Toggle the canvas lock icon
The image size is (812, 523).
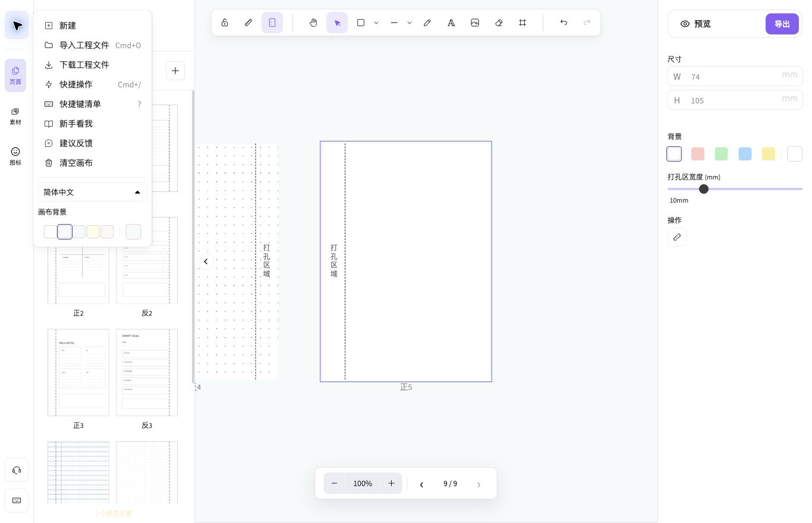(225, 23)
